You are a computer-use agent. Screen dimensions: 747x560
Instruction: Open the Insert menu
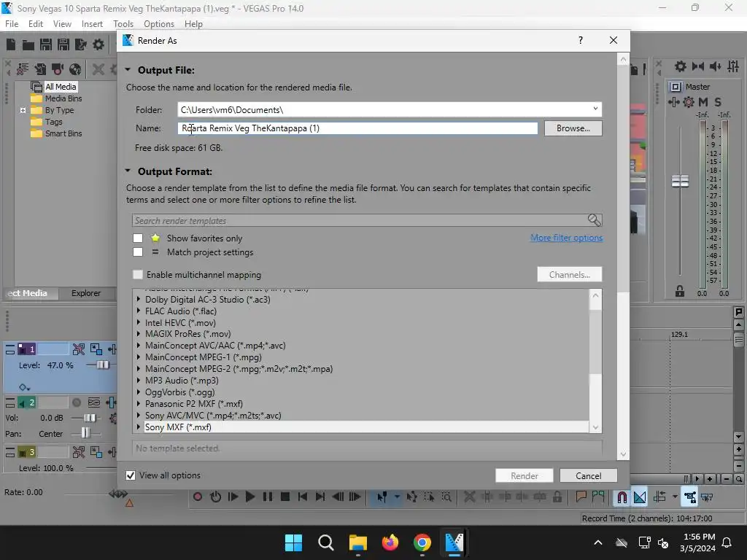click(x=92, y=24)
